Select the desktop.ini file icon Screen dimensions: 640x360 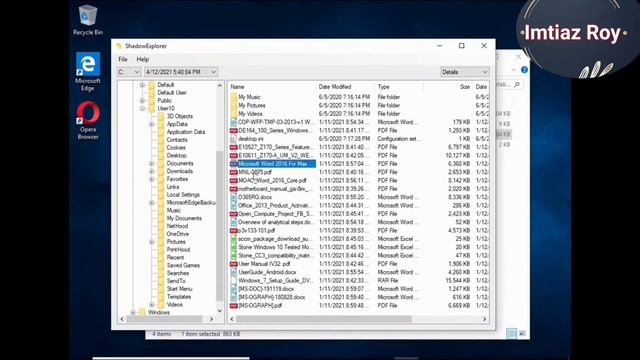pos(233,139)
